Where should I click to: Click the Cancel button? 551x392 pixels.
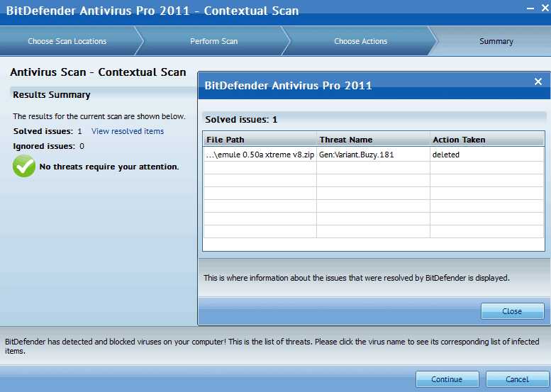(x=517, y=379)
